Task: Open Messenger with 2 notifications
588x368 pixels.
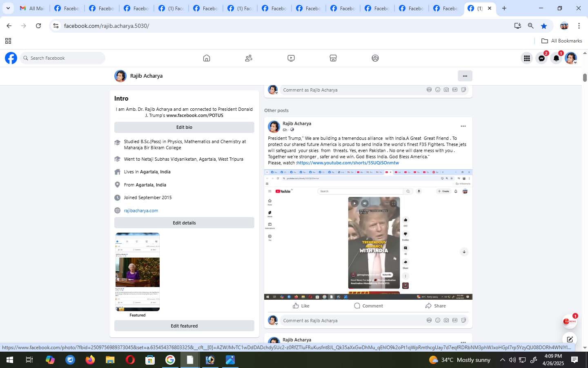Action: click(x=541, y=58)
